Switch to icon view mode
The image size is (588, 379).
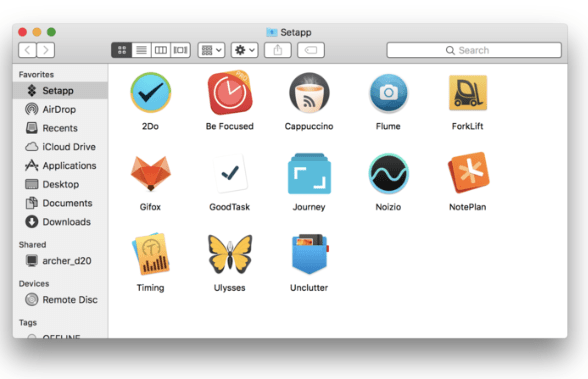coord(122,50)
